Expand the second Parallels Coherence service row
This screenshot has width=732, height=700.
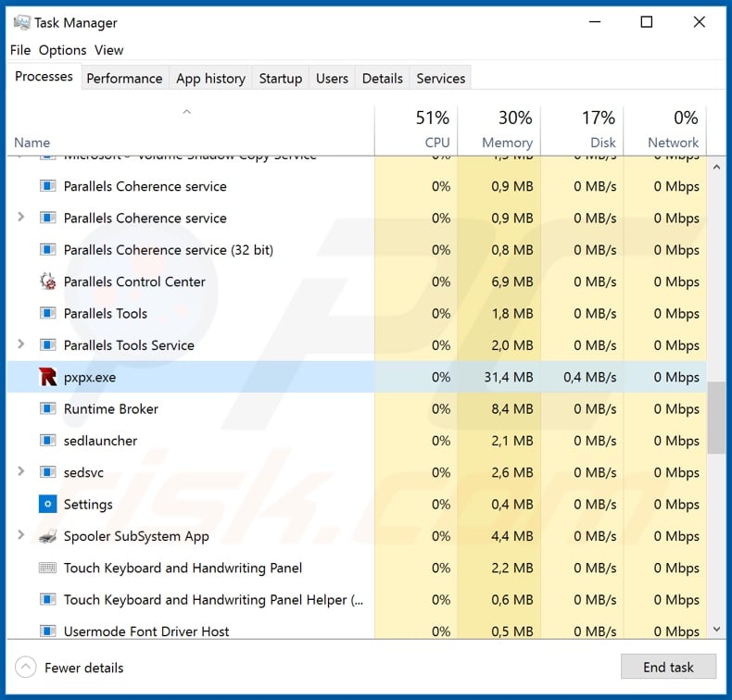point(20,217)
